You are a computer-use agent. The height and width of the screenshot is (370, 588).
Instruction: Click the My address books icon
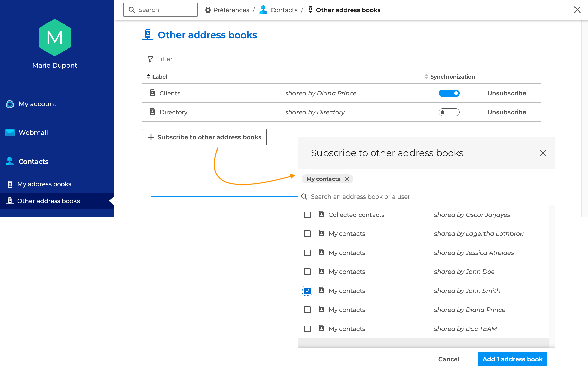click(10, 184)
